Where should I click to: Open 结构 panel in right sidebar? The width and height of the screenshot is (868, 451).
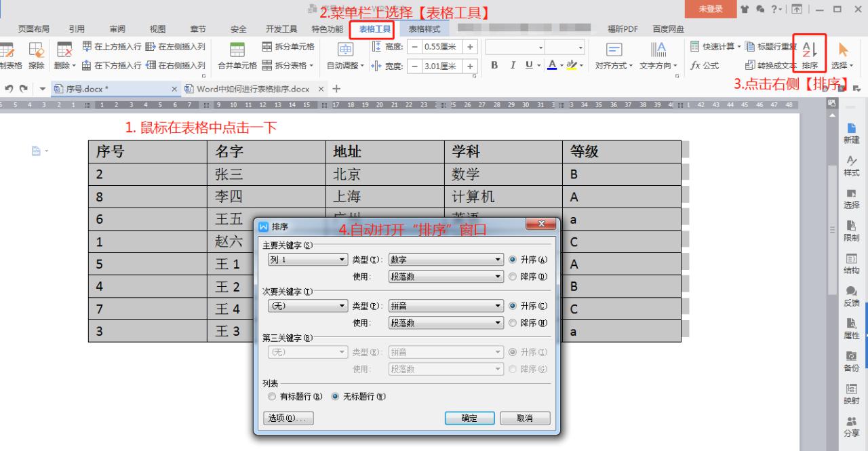851,263
